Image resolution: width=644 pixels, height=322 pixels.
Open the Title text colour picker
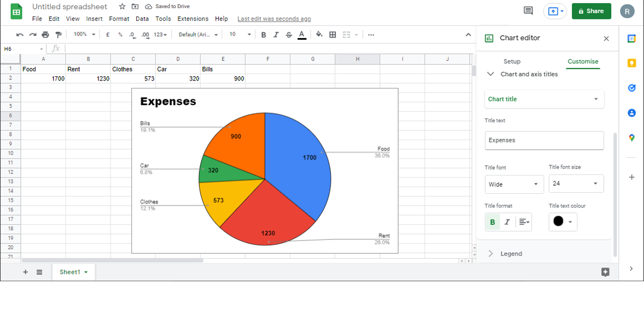563,222
